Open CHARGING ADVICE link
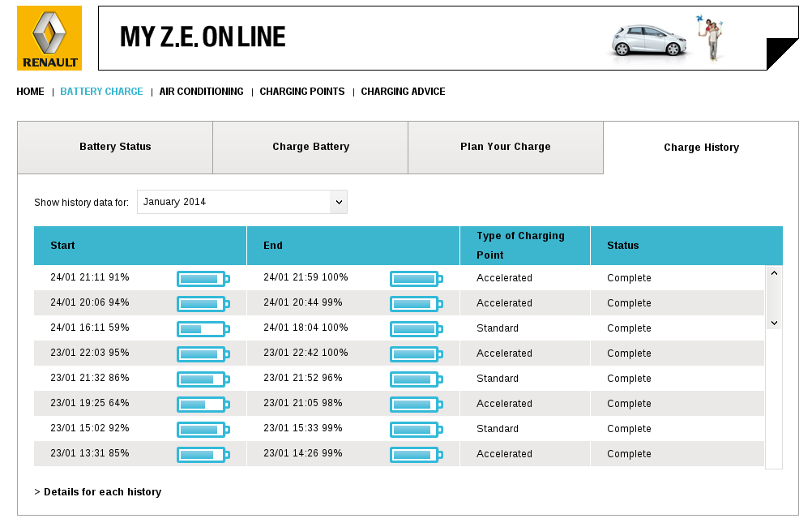 point(403,92)
